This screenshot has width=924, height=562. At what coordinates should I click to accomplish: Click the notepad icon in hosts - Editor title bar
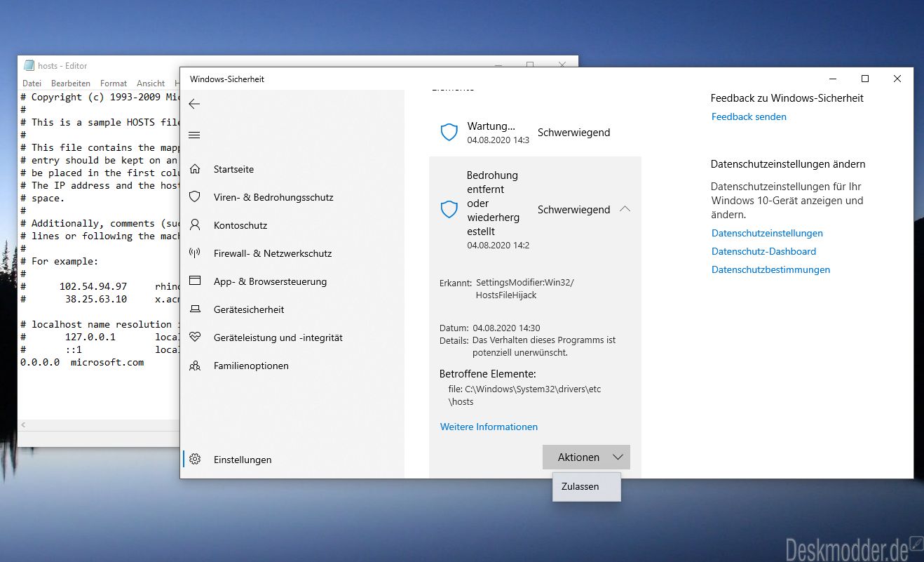[29, 65]
